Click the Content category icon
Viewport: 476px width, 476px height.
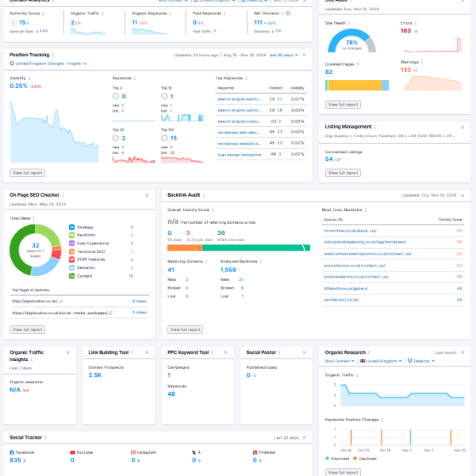point(71,276)
